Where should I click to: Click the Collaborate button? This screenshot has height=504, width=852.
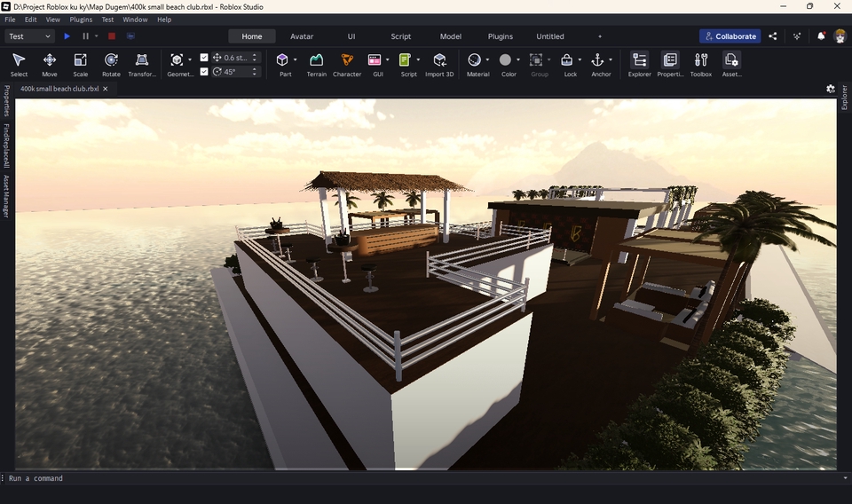click(x=730, y=36)
